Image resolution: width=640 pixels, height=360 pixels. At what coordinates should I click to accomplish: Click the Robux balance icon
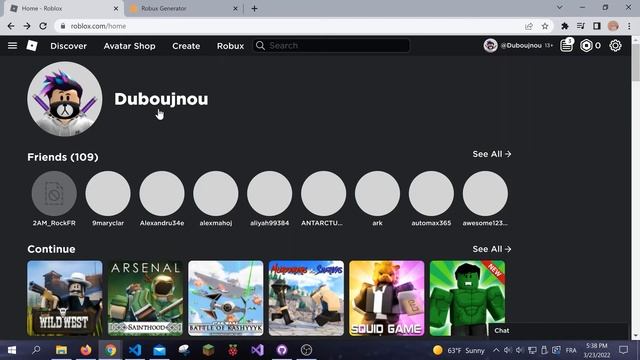click(586, 45)
